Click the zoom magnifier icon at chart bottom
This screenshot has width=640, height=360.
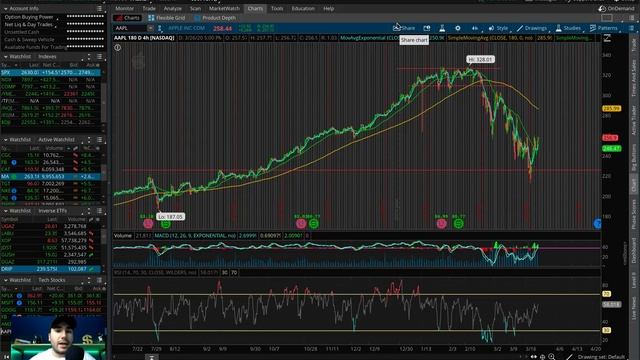(551, 357)
